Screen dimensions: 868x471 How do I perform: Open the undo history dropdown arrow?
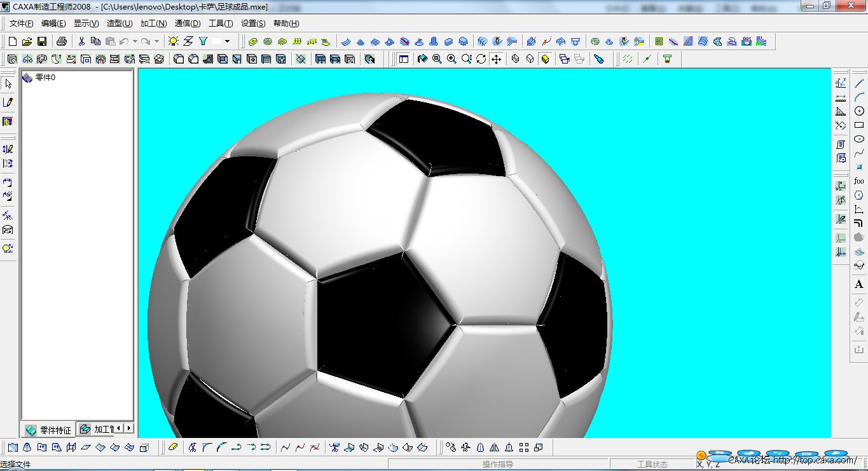tap(134, 41)
